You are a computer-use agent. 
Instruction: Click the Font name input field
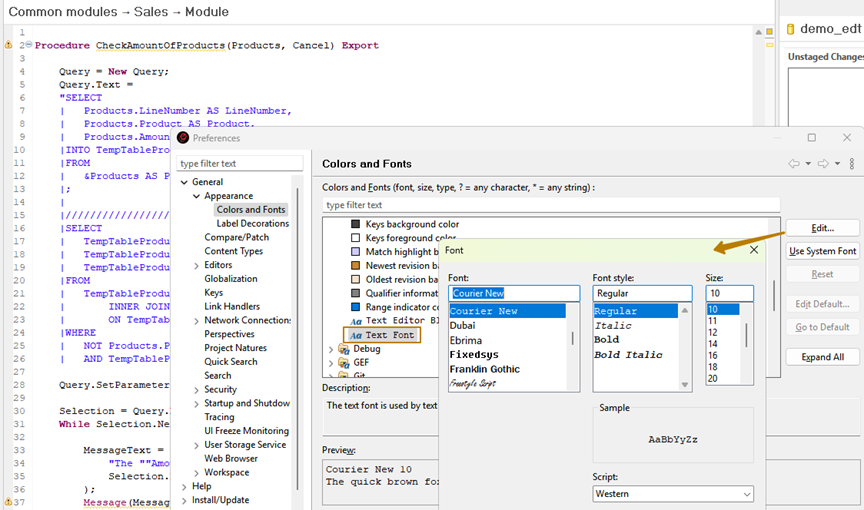[513, 294]
